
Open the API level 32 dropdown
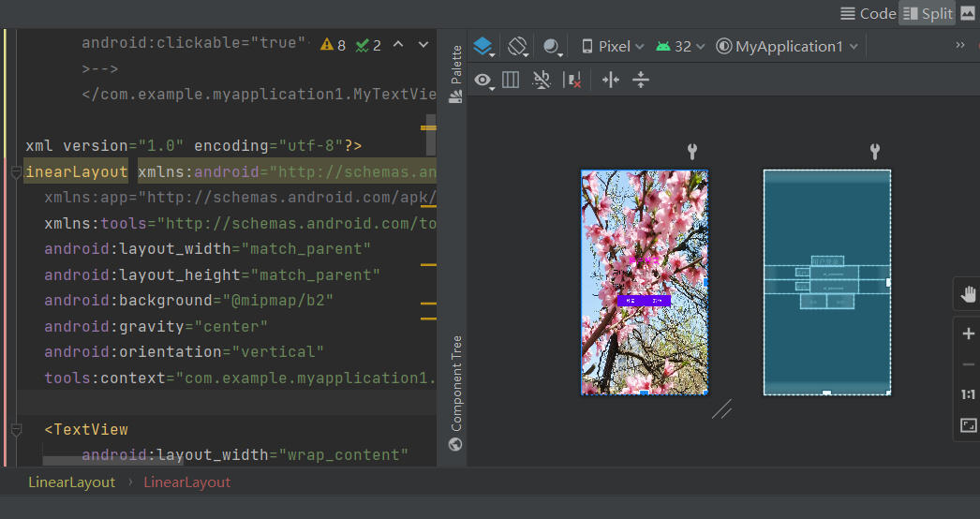point(680,46)
